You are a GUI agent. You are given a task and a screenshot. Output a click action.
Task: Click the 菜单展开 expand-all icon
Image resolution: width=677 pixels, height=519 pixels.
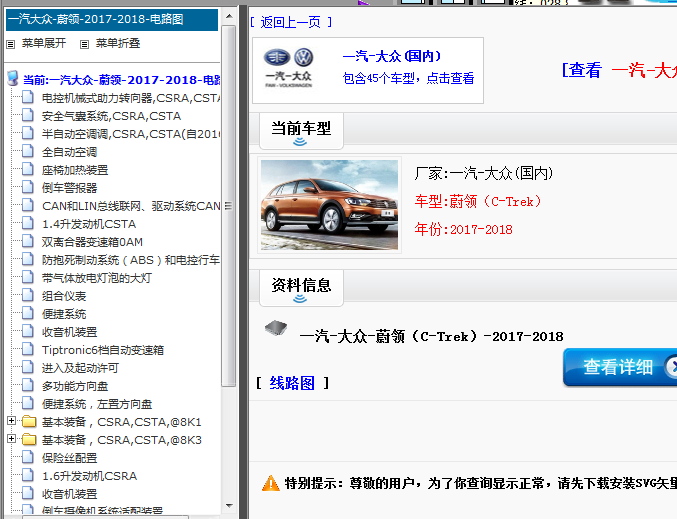[11, 44]
